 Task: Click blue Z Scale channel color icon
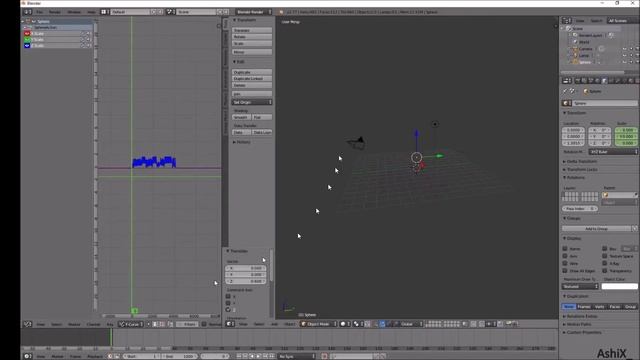click(x=27, y=46)
